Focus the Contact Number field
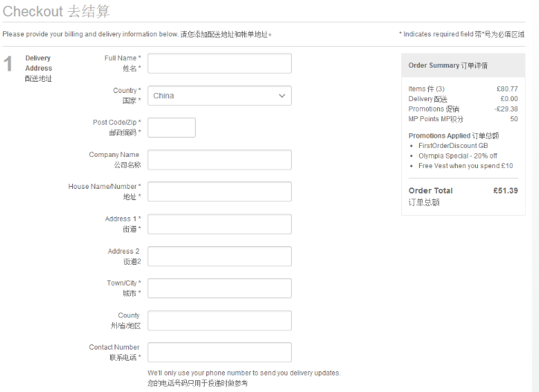Screen dimensions: 539x392 (x=220, y=352)
